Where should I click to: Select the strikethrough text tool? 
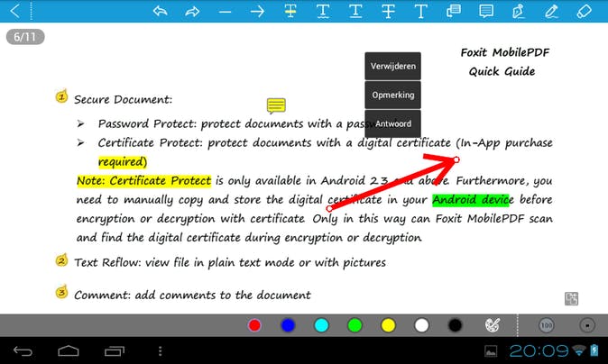click(x=388, y=11)
